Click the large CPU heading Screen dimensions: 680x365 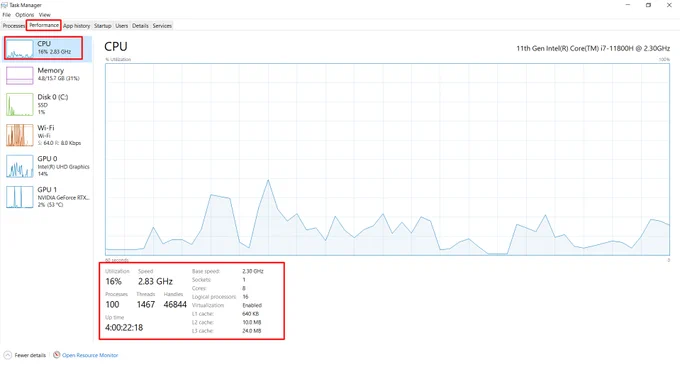116,46
